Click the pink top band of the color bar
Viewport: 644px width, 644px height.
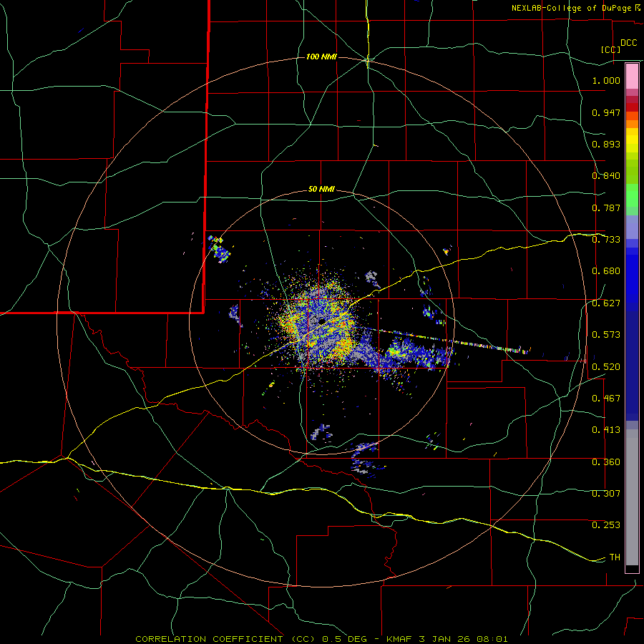tap(632, 77)
